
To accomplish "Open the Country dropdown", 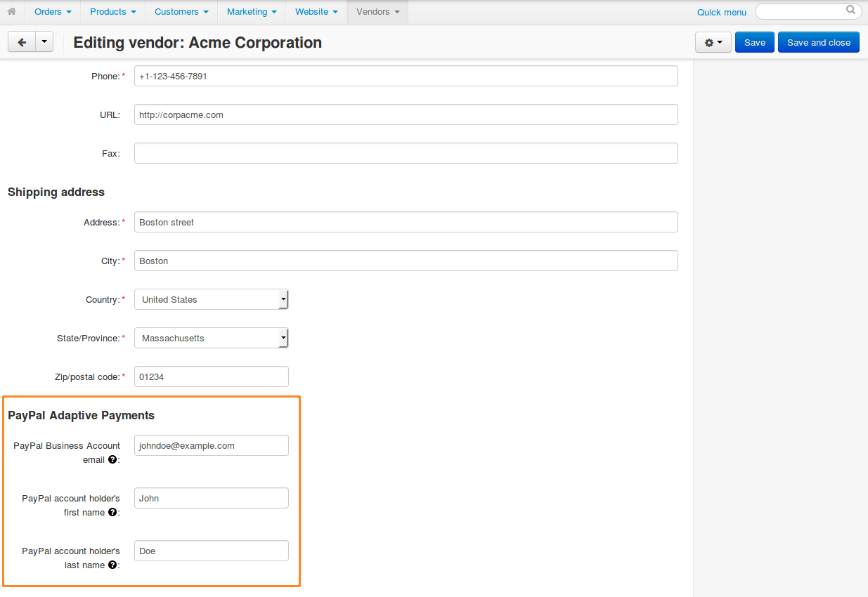I will [x=212, y=299].
